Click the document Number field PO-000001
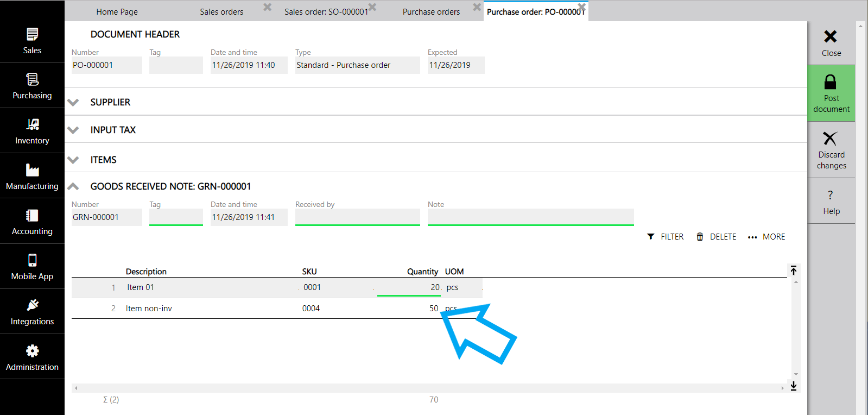The height and width of the screenshot is (415, 868). tap(107, 65)
